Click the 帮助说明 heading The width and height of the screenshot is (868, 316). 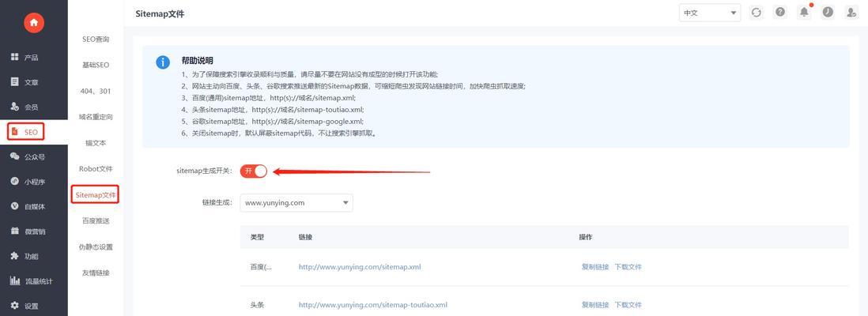tap(197, 60)
